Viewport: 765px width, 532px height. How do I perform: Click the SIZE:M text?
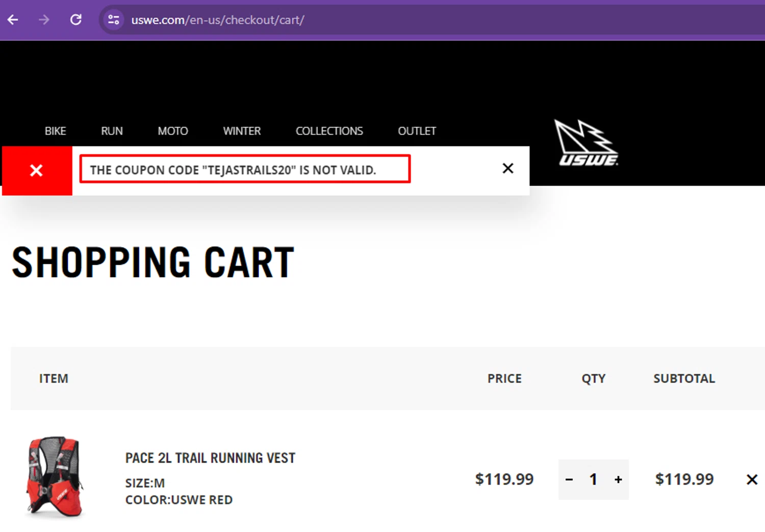pos(145,483)
